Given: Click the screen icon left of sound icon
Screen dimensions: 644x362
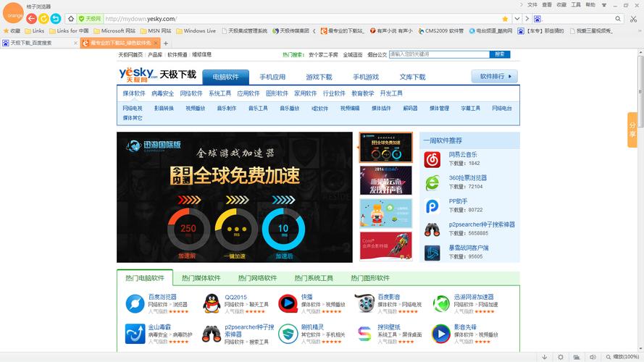Looking at the screenshot, I should click(577, 357).
